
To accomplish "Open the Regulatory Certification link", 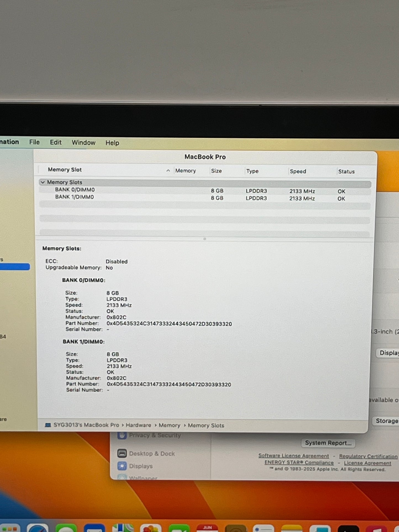I will coord(368,456).
